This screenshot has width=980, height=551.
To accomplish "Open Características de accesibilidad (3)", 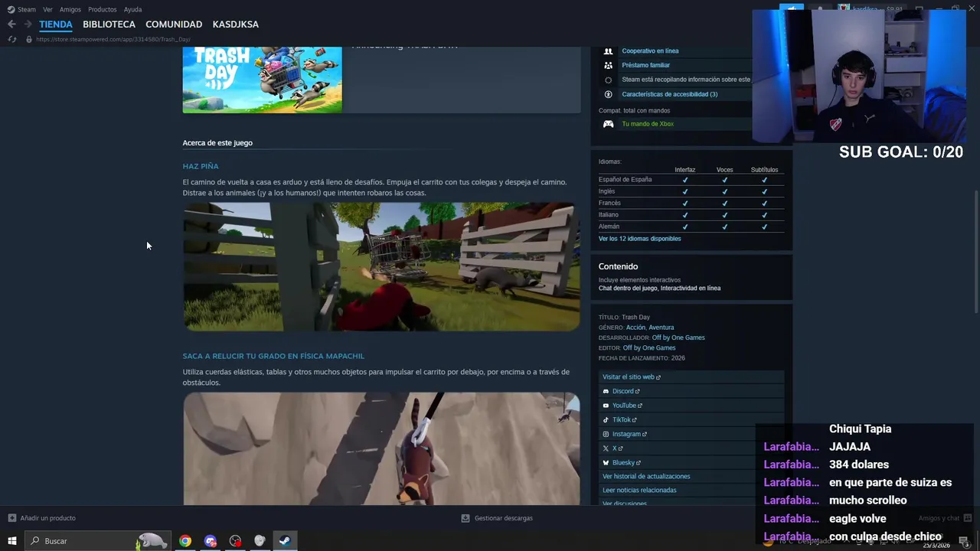I will (x=669, y=94).
